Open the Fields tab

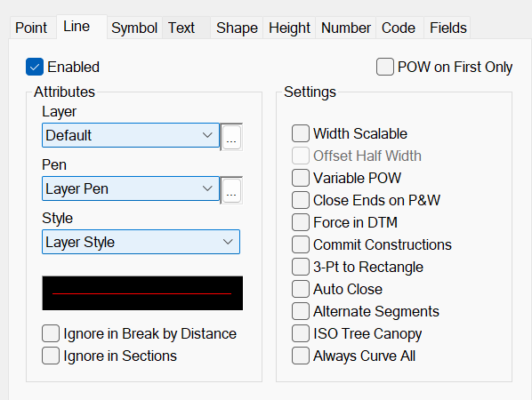click(x=447, y=28)
